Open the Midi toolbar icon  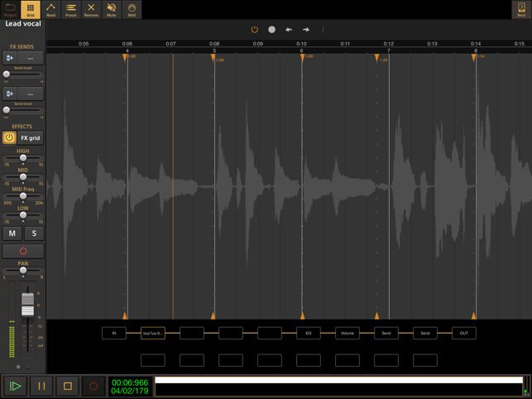pos(132,9)
